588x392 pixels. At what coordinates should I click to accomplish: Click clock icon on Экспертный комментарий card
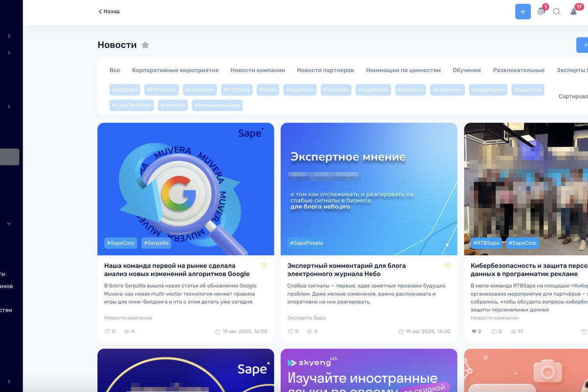pos(447,266)
